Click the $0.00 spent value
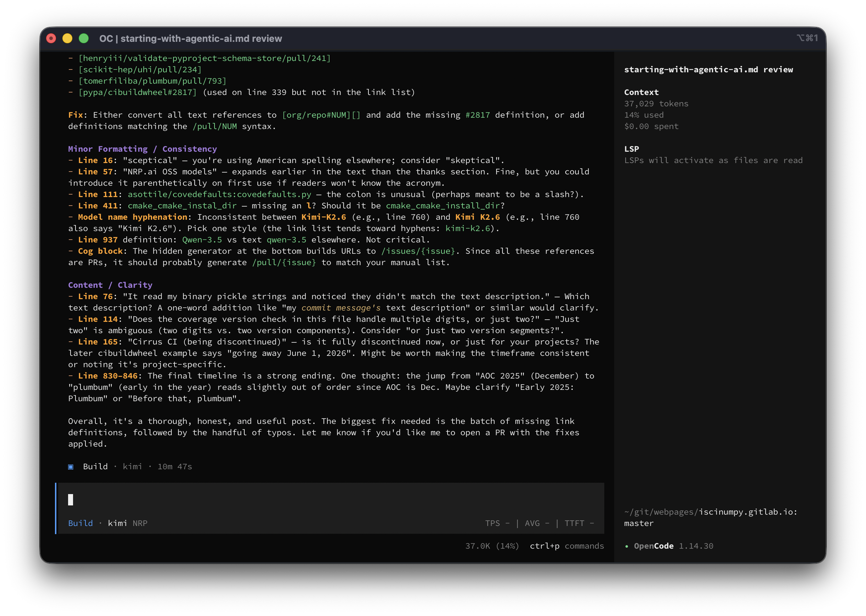 [x=651, y=126]
